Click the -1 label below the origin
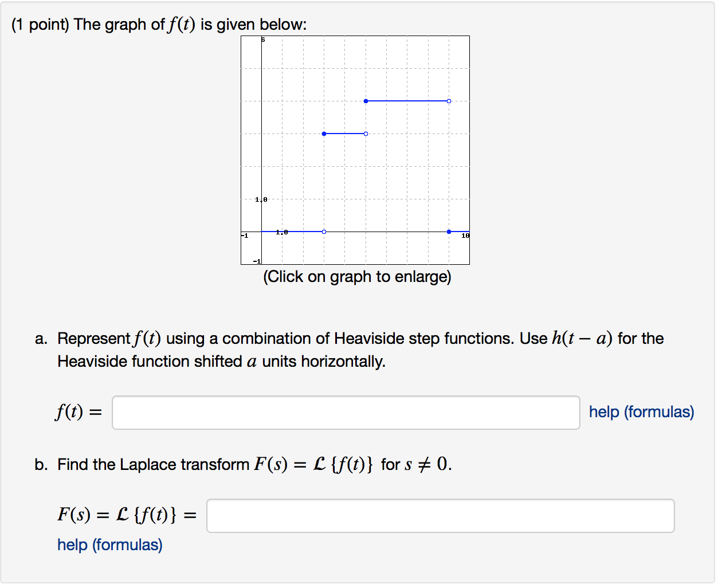This screenshot has width=722, height=588. 257,261
